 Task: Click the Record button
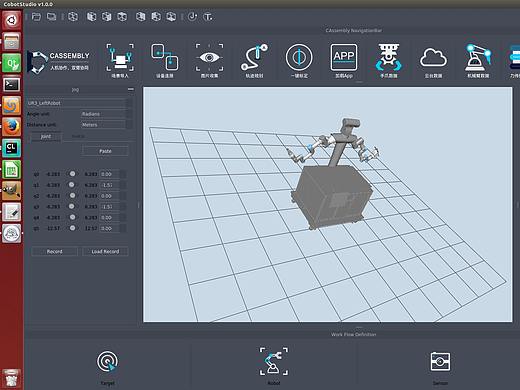click(55, 251)
